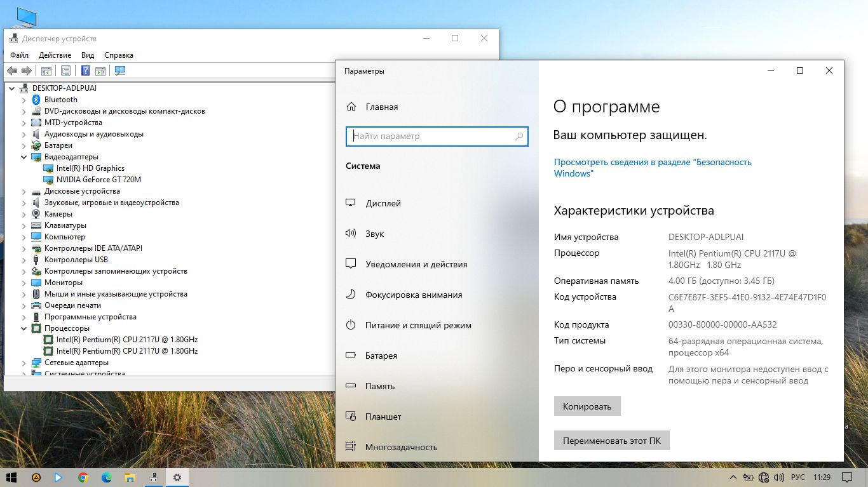Expand the Bluetooth node in Device Manager

(x=24, y=100)
